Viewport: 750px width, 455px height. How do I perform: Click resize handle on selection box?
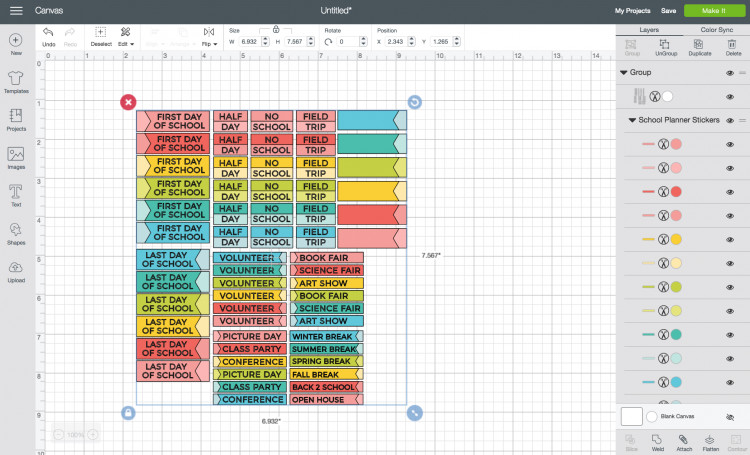pos(415,413)
